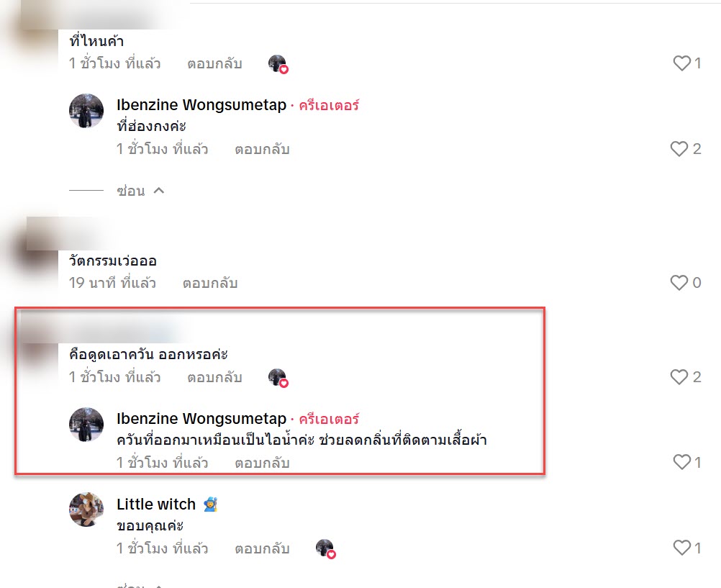Open Ibenzine Wongsumetap profile from Hong Kong reply

click(x=201, y=105)
